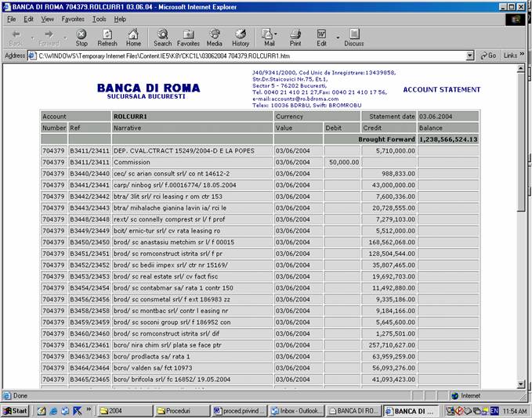
Task: Open the Favorites menu
Action: (x=73, y=20)
